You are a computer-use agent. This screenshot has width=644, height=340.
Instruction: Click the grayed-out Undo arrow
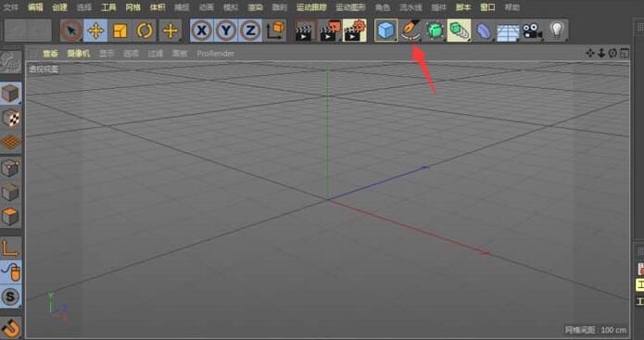click(18, 31)
